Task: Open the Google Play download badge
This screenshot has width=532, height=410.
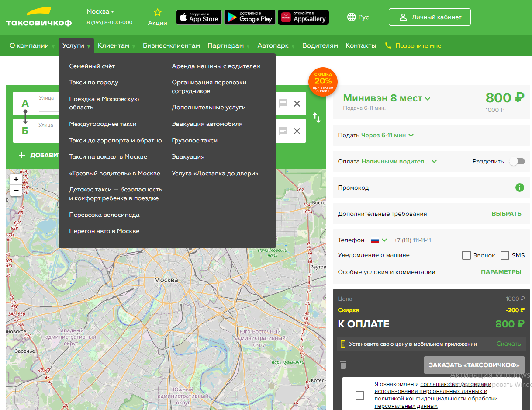Action: [250, 17]
